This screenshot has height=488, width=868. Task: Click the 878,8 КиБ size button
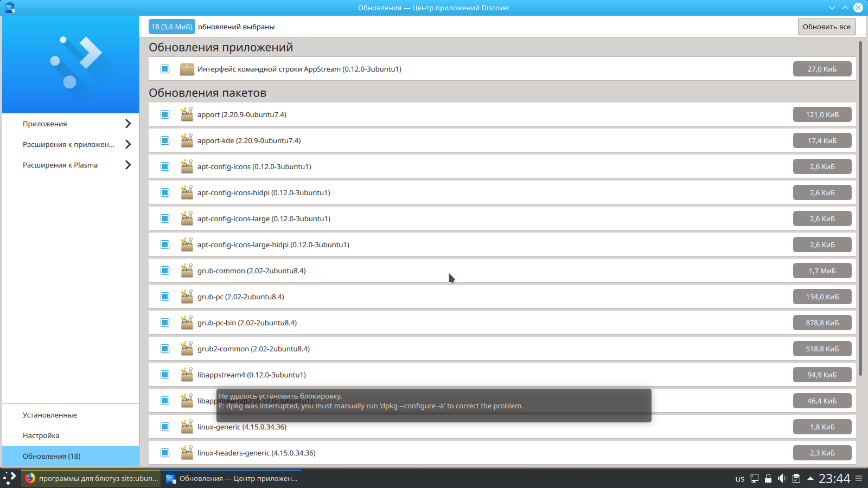pos(822,323)
